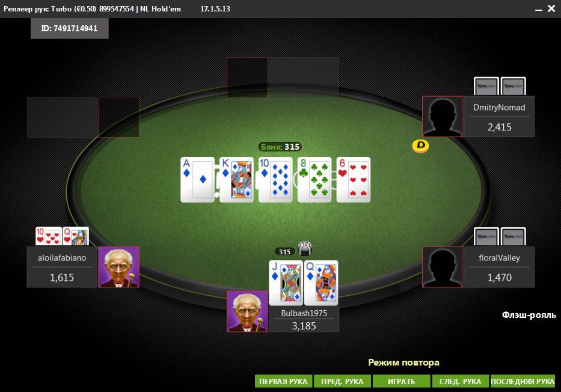Advance to next hand with СЛЕД. РУКА
This screenshot has height=392, width=561.
pyautogui.click(x=460, y=381)
